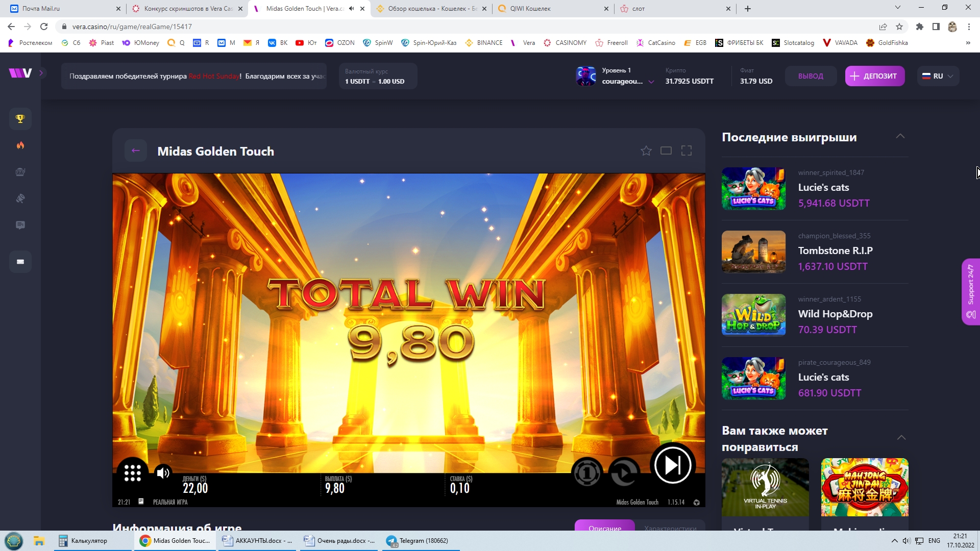Open Tombstone R.I.P game title
This screenshot has height=551, width=980.
click(x=835, y=251)
